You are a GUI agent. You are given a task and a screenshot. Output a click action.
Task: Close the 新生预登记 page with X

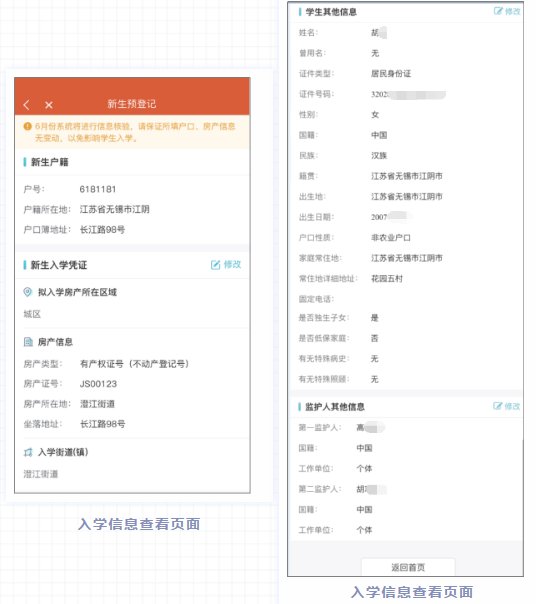pos(49,105)
